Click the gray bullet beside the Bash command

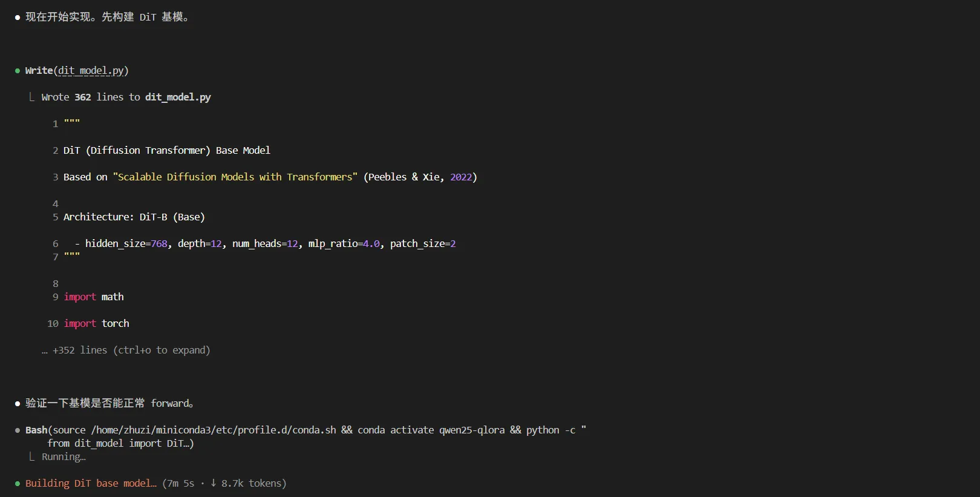click(18, 430)
